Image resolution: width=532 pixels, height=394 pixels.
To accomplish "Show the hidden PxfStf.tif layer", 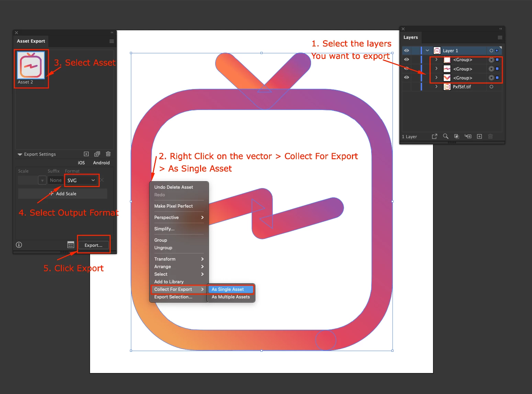I will pyautogui.click(x=407, y=87).
